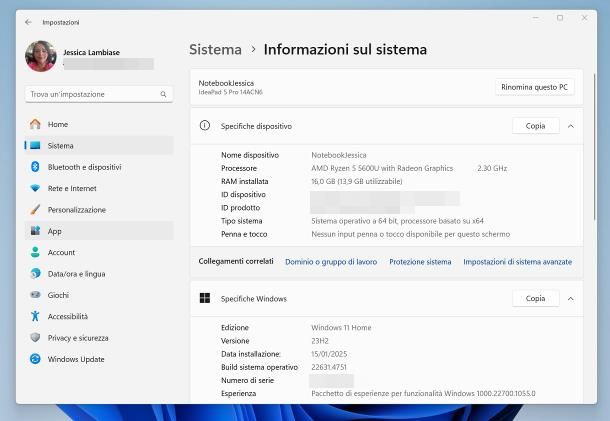The image size is (610, 421).
Task: Click the Bluetooth e dispositivi label
Action: point(84,167)
